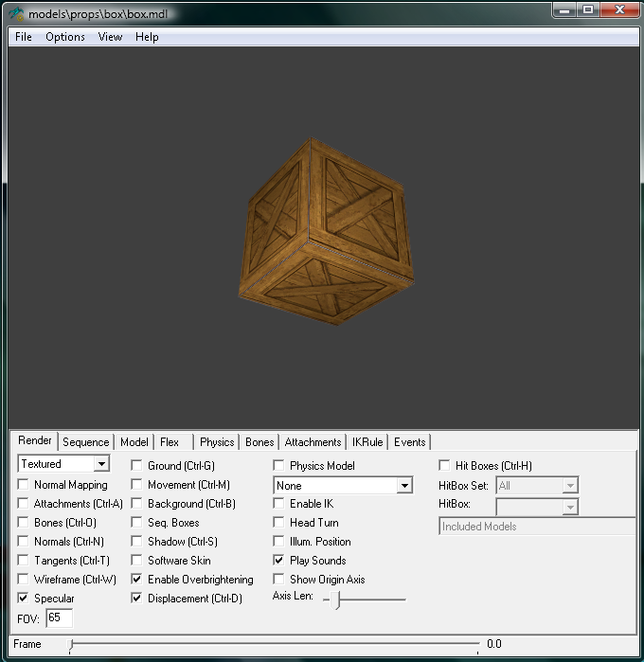
Task: Switch to the Attachments tab
Action: click(x=313, y=442)
